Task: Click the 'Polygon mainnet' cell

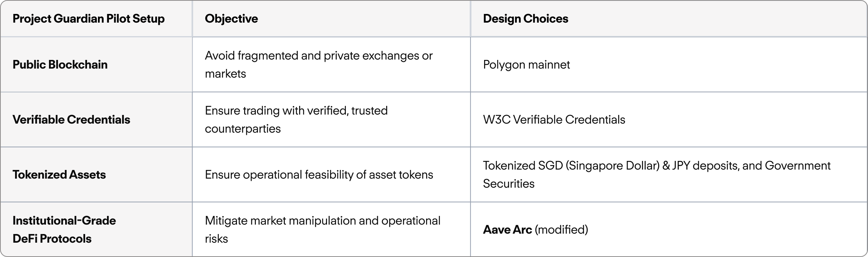Action: coord(526,64)
